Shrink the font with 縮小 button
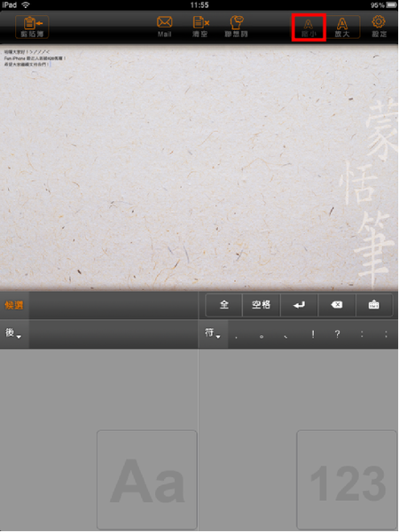The height and width of the screenshot is (532, 399). click(x=309, y=27)
